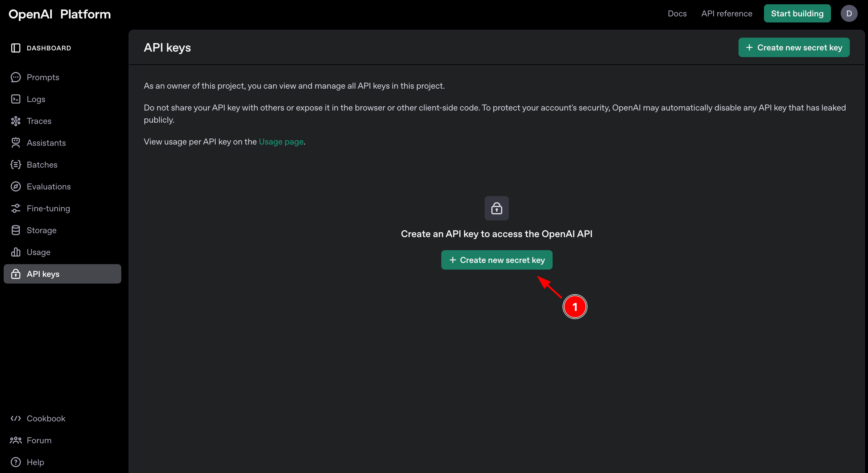Click the Evaluations compass icon

[x=15, y=187]
